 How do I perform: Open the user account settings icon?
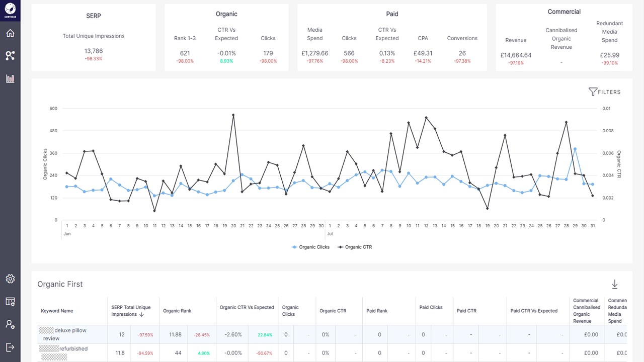tap(10, 324)
